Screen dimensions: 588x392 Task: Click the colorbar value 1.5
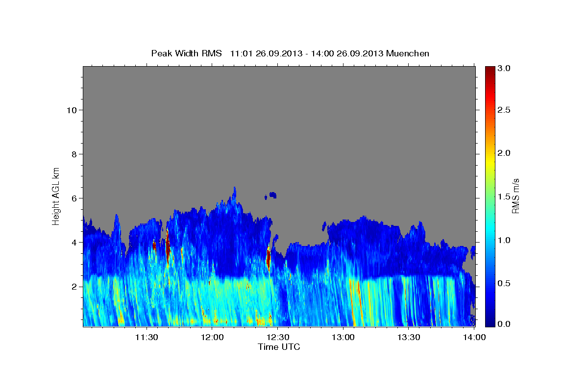(x=505, y=196)
